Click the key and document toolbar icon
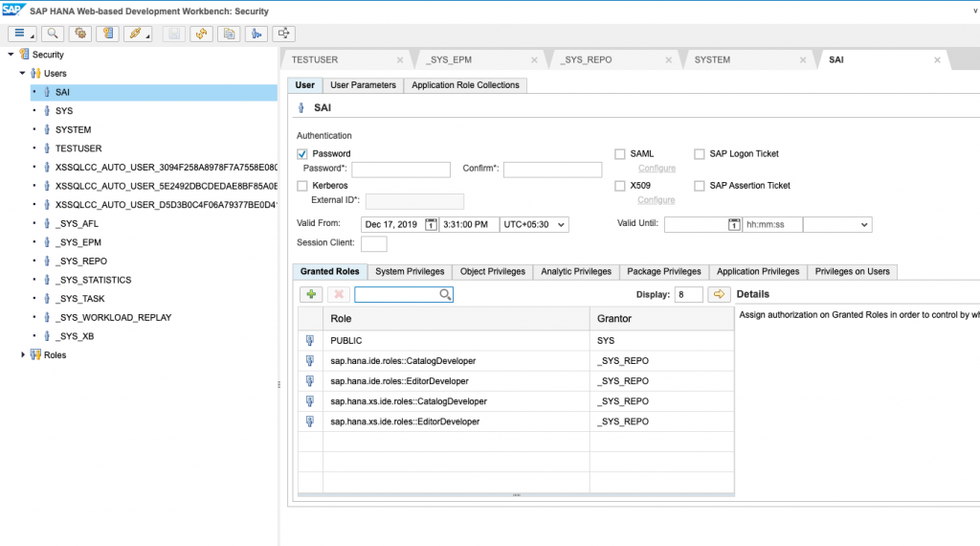Viewport: 980px width, 546px height. [x=107, y=34]
